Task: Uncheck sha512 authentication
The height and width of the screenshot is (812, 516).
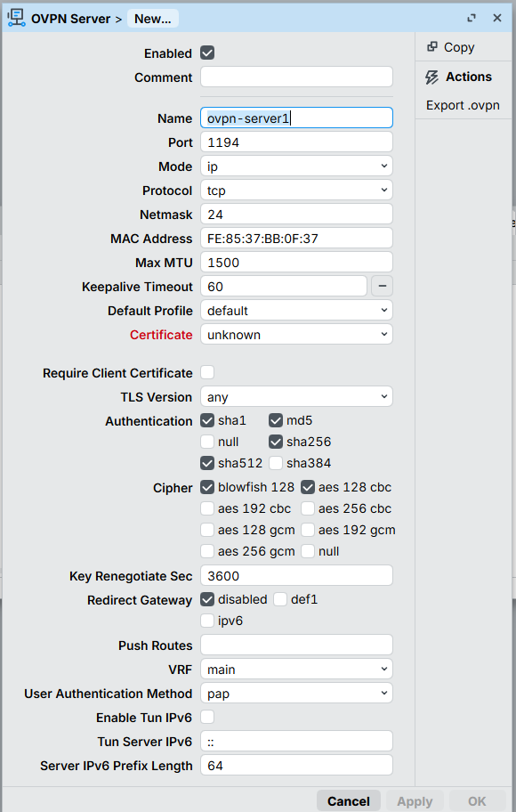Action: [207, 463]
